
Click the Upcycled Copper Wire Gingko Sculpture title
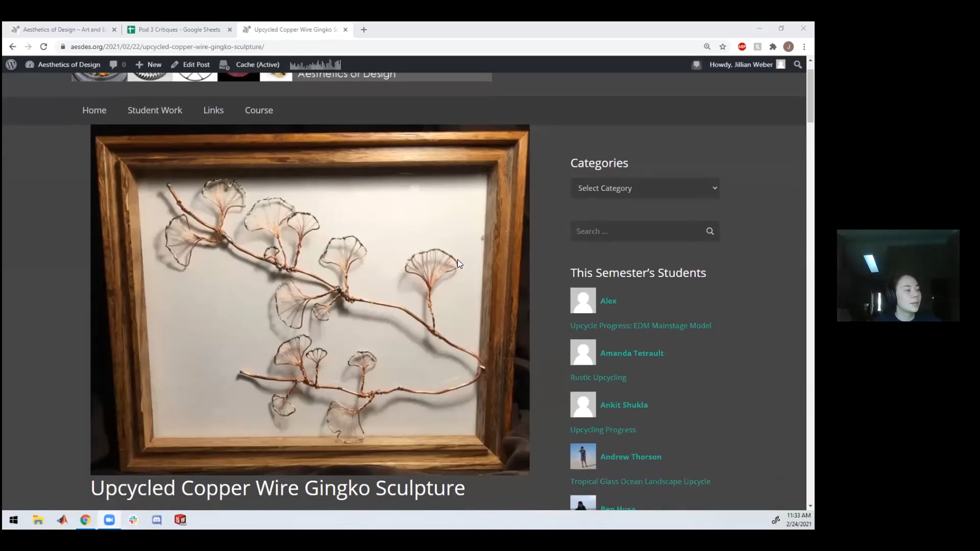(278, 488)
